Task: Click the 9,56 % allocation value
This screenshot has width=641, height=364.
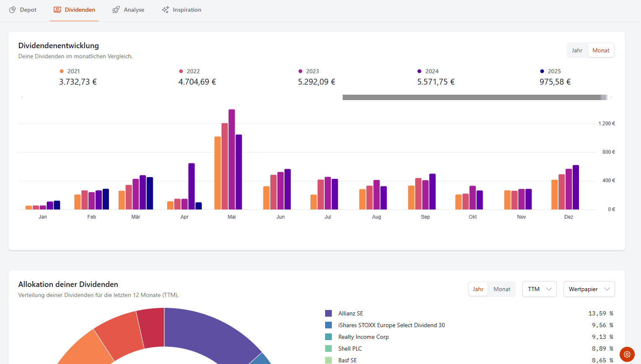Action: coord(602,325)
